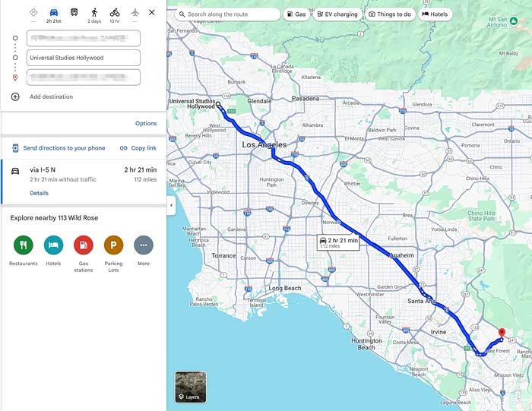Show Hotels along the route chip
The width and height of the screenshot is (532, 411).
coord(435,14)
